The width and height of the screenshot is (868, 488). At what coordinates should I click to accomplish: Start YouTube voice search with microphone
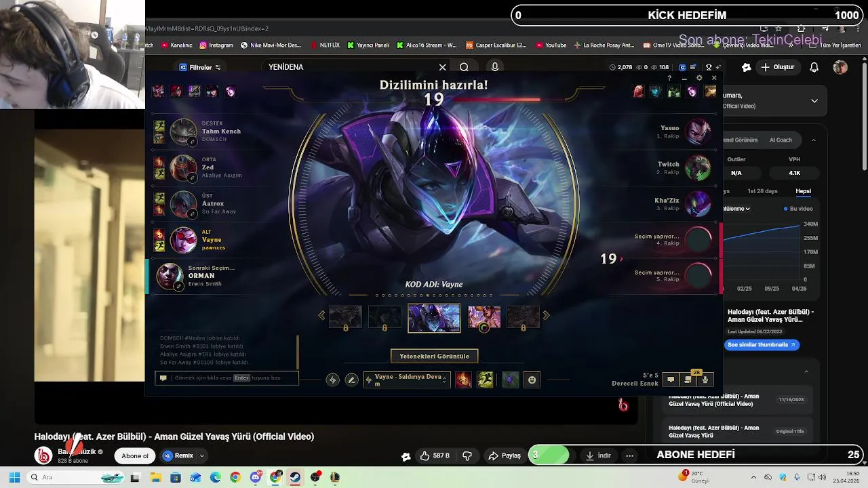(x=495, y=67)
